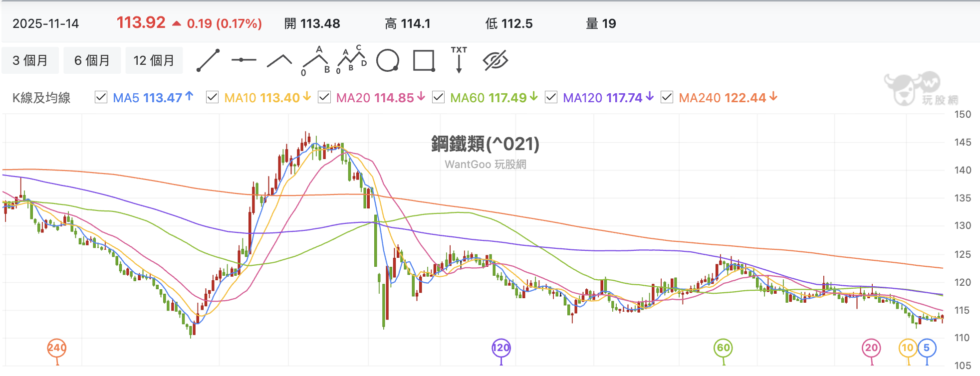Viewport: 980px width, 376px height.
Task: Click the open price 開 113.48
Action: pyautogui.click(x=312, y=23)
